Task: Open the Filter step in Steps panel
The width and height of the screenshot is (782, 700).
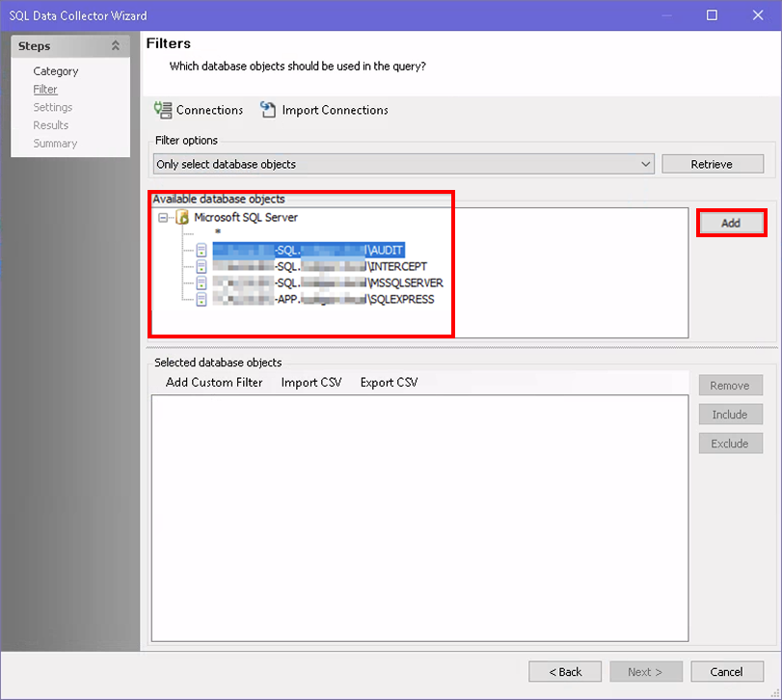Action: (44, 89)
